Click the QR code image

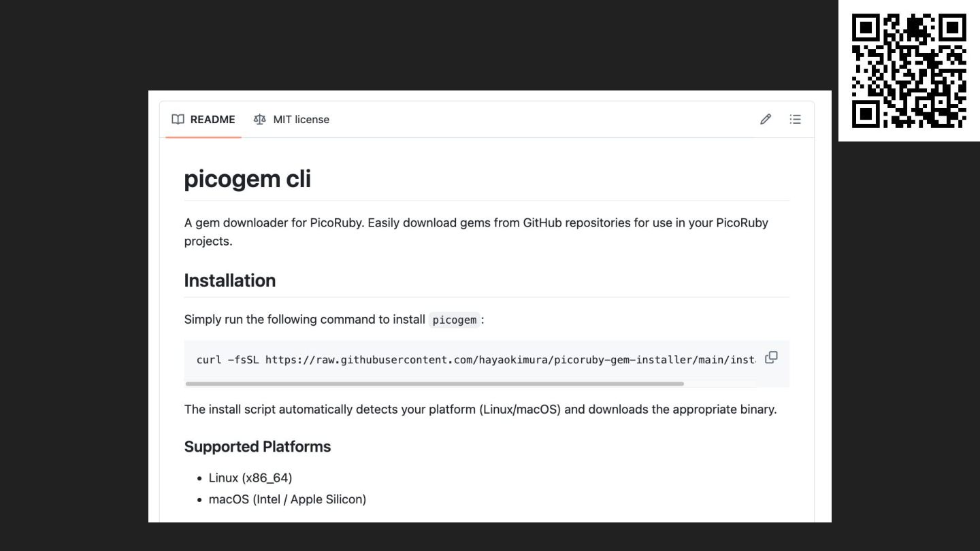point(909,71)
